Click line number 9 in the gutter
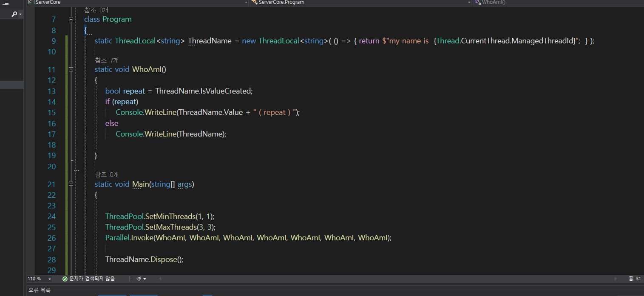 tap(54, 41)
